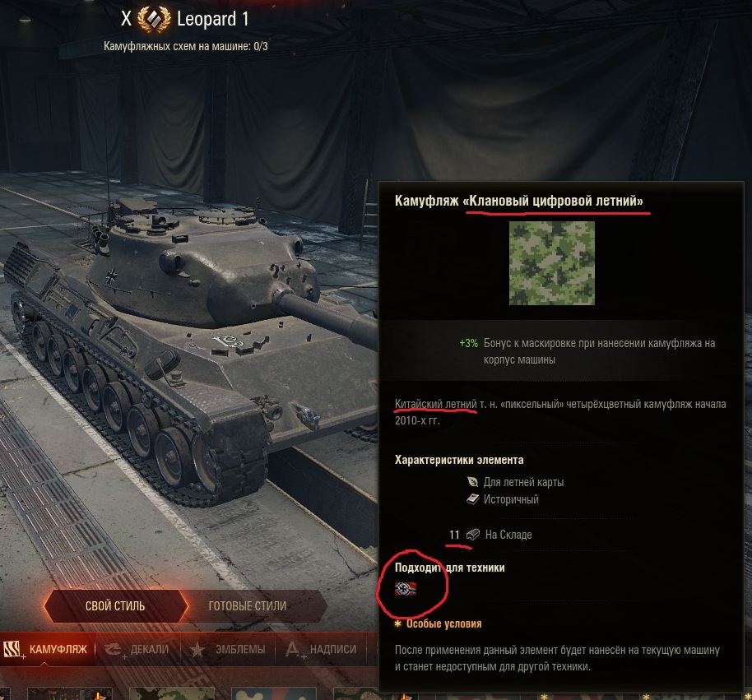Image resolution: width=752 pixels, height=700 pixels.
Task: Open Декали via its tank icon
Action: (x=114, y=650)
